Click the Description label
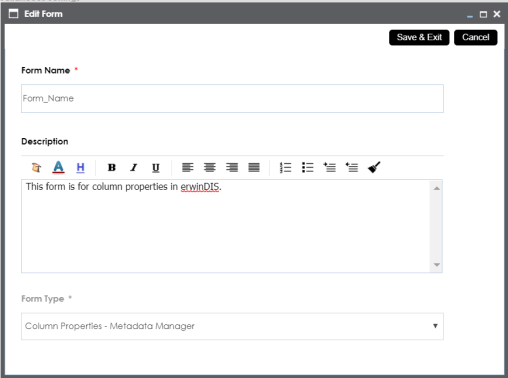508x378 pixels. (45, 141)
